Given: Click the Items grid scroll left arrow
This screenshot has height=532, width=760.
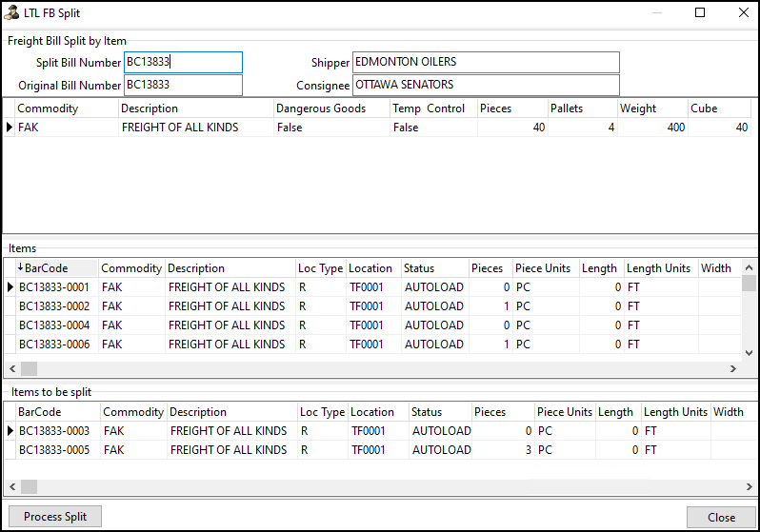Looking at the screenshot, I should (12, 368).
